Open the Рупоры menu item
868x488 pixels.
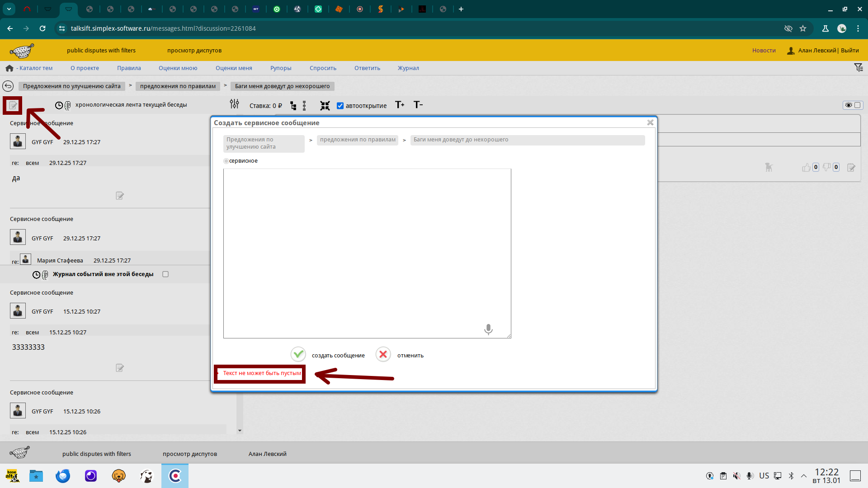click(x=281, y=68)
